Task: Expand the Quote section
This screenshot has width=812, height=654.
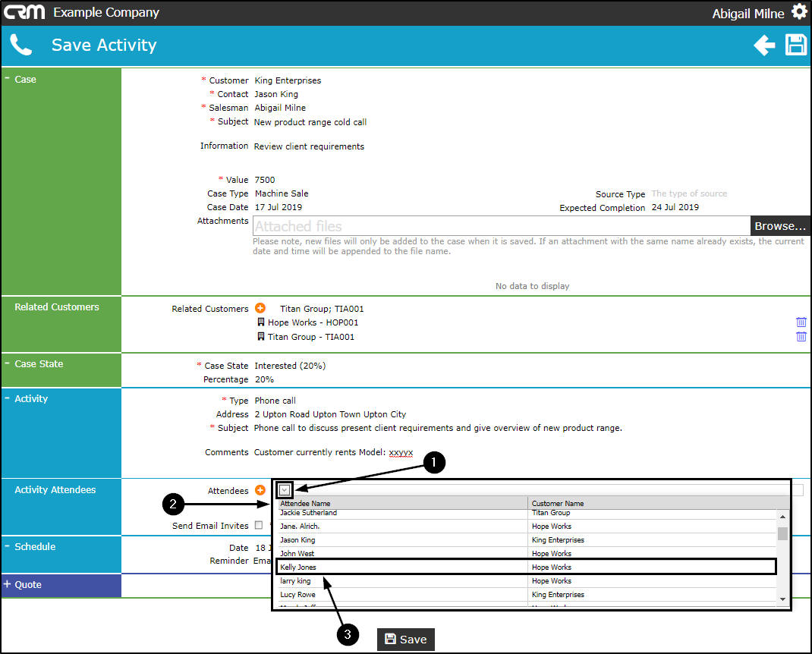Action: (8, 584)
